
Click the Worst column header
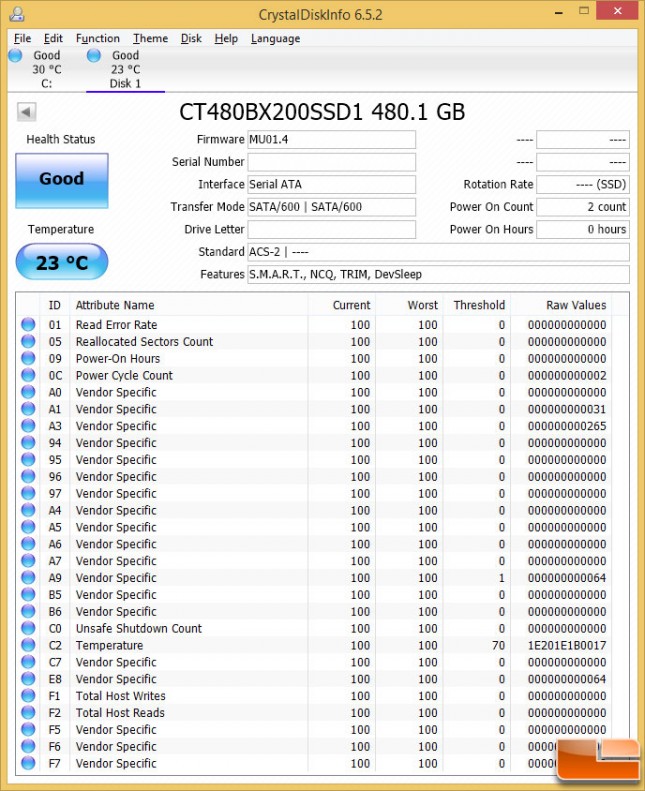tap(409, 305)
